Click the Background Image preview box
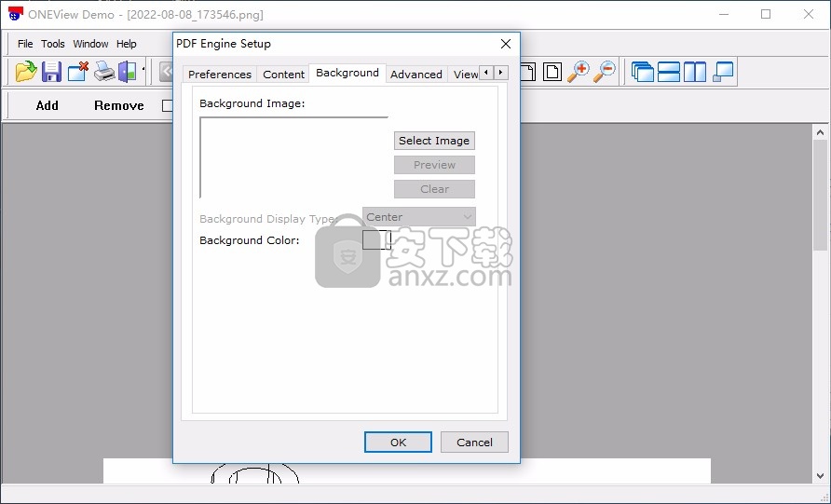Image resolution: width=831 pixels, height=504 pixels. pyautogui.click(x=294, y=157)
